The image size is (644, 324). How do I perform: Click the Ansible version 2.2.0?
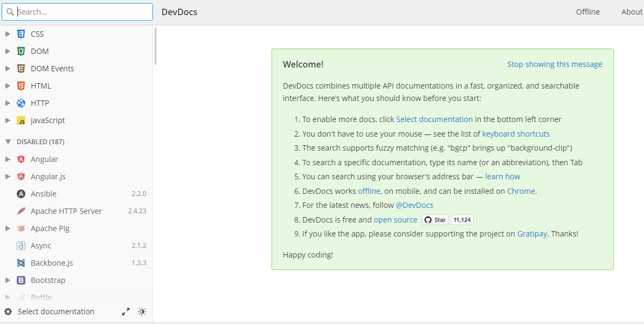tap(139, 194)
